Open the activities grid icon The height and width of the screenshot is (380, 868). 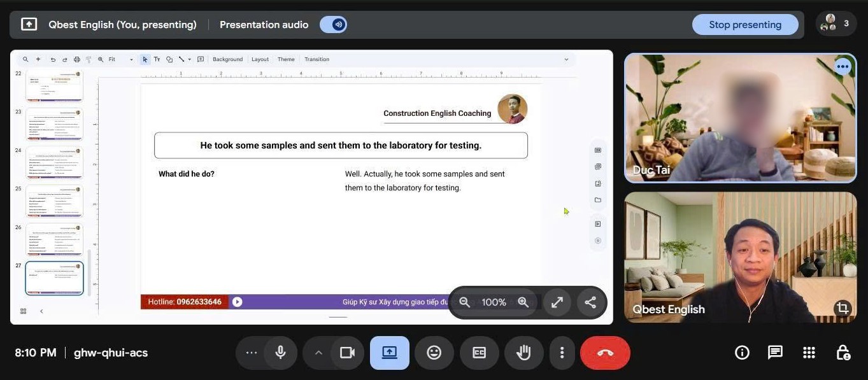pyautogui.click(x=809, y=353)
